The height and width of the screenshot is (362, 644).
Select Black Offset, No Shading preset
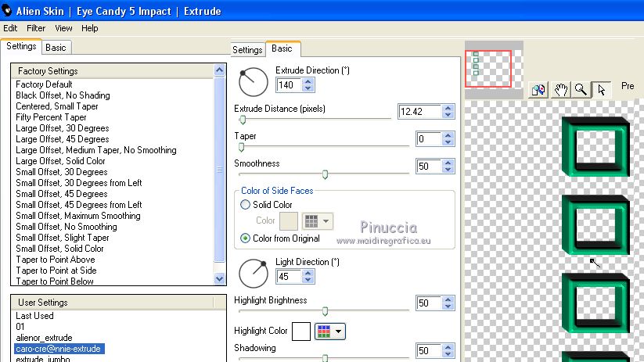(63, 95)
